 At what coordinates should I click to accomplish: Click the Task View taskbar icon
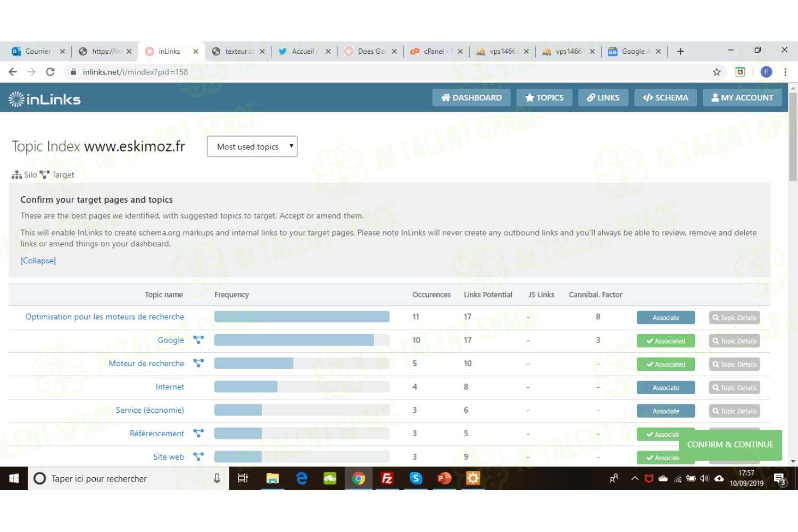tap(243, 478)
